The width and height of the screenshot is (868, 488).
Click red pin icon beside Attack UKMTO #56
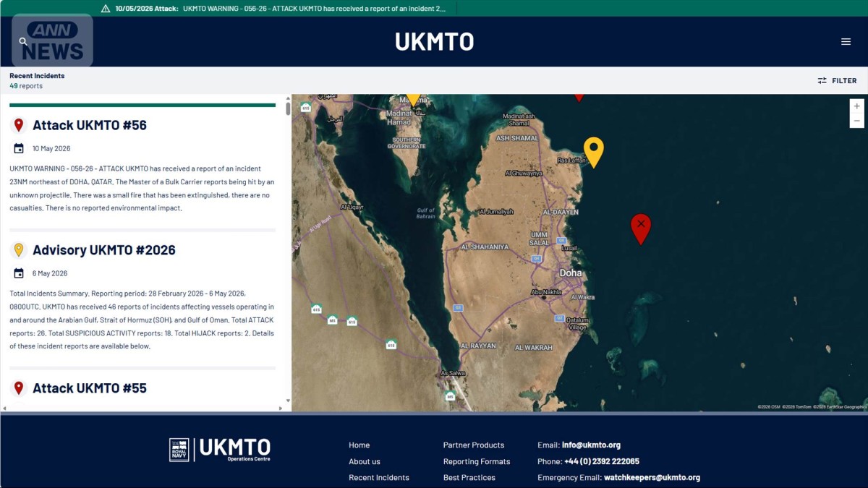[x=19, y=125]
